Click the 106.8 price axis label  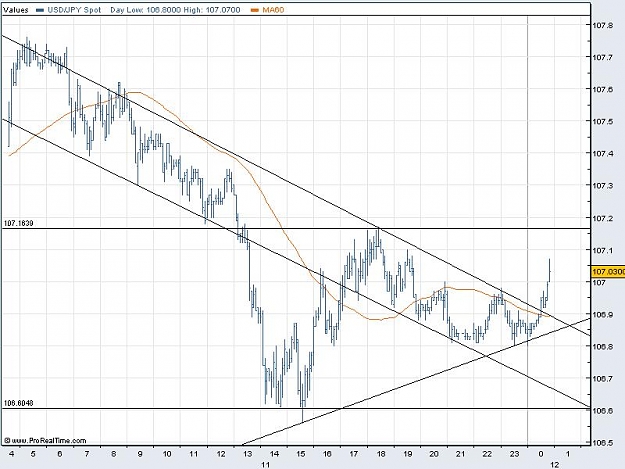click(602, 347)
